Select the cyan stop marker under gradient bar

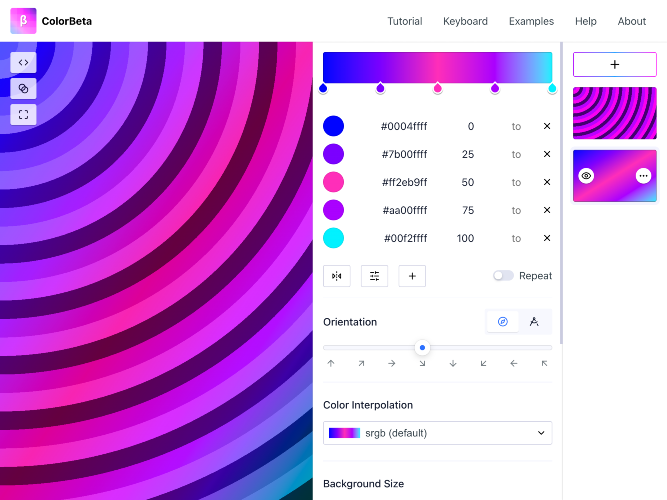(x=552, y=88)
